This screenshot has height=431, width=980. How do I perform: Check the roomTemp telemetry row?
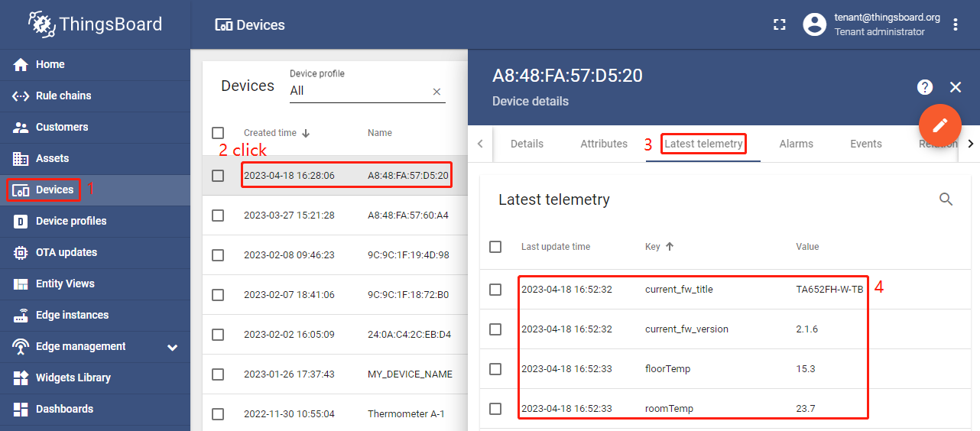(495, 409)
